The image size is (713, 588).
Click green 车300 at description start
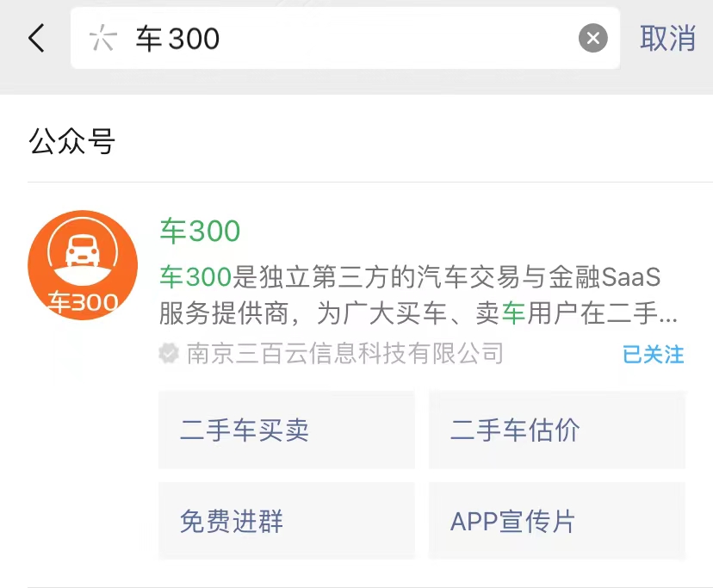[195, 276]
